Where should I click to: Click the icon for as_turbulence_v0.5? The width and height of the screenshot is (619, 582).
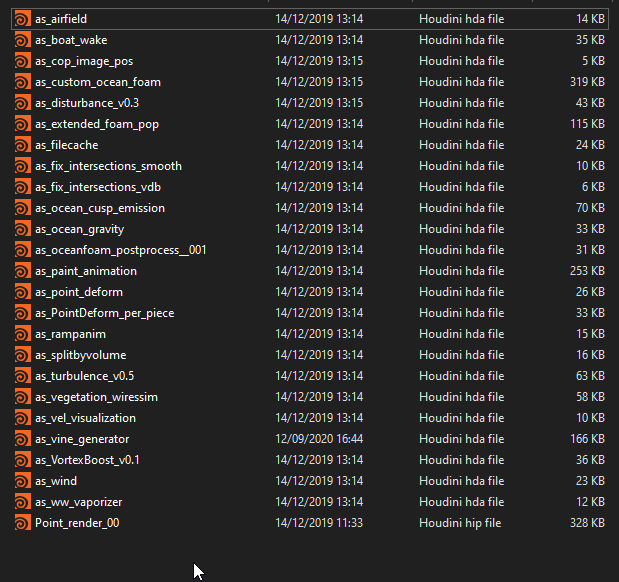[23, 376]
